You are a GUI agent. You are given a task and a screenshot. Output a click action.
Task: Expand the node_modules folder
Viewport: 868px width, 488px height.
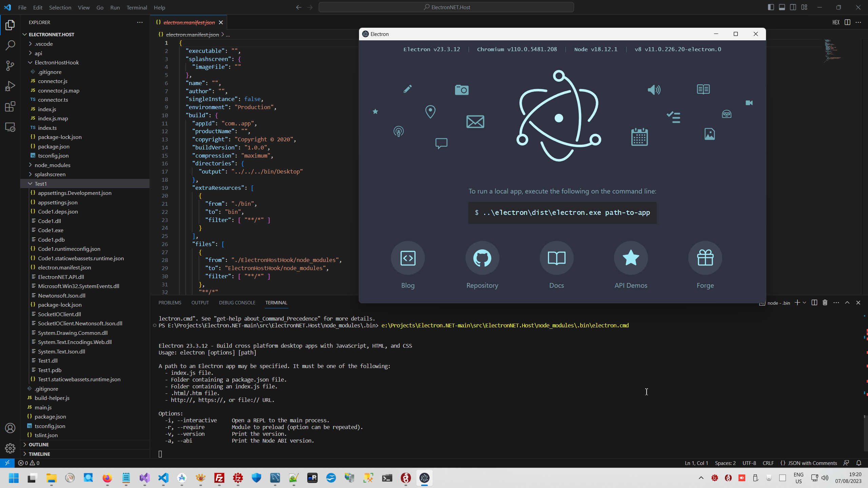52,165
